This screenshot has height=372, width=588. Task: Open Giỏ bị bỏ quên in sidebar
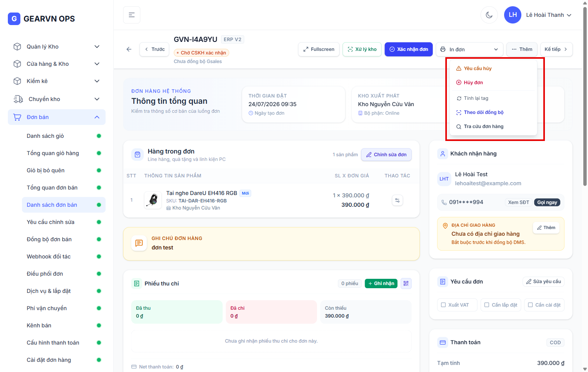pos(64,170)
